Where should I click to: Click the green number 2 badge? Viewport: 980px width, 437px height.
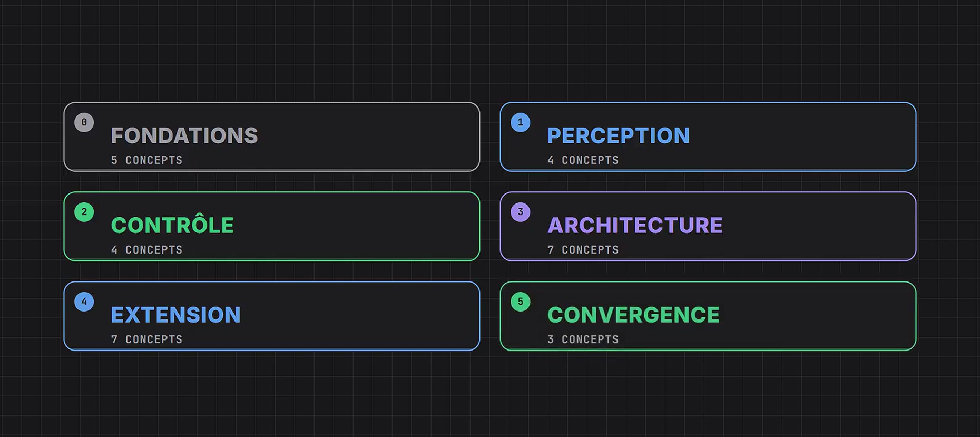click(84, 212)
